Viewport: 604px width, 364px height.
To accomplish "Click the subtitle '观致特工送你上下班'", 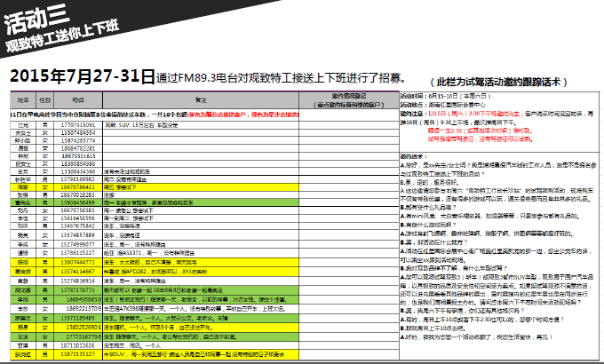I will pos(62,36).
